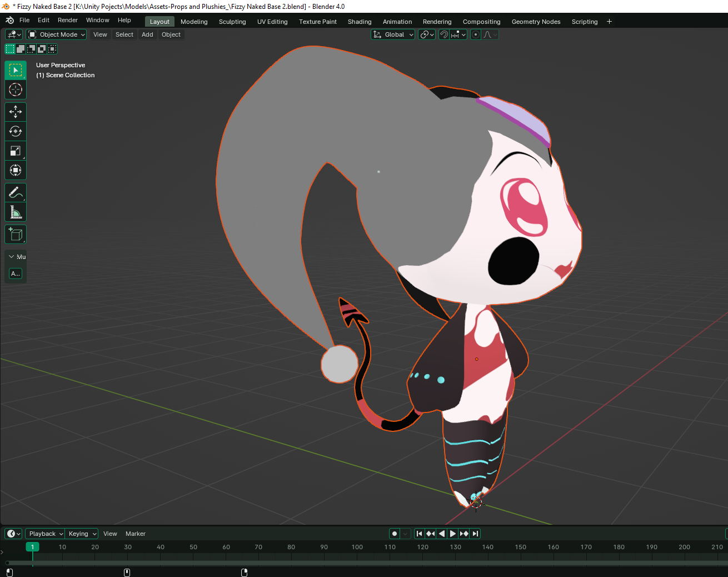Choose the Scale tool
Viewport: 728px width, 577px height.
tap(16, 151)
